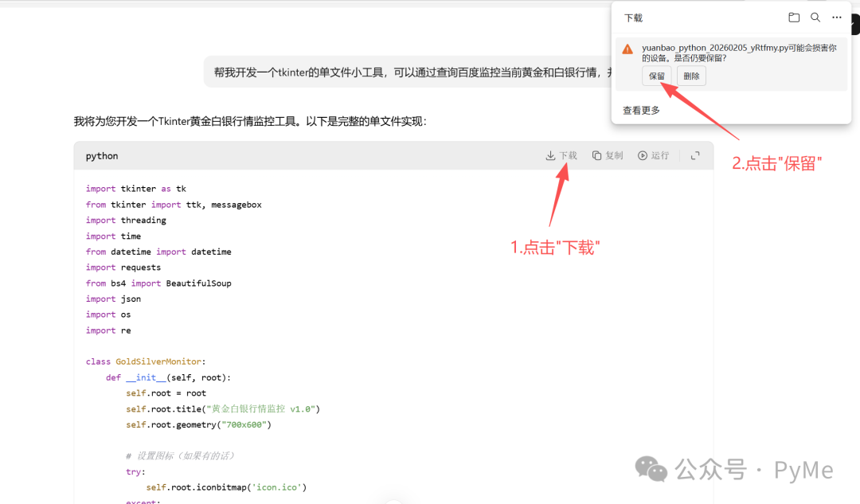Click the line 'self.root = root'
The image size is (860, 504).
[x=166, y=393]
